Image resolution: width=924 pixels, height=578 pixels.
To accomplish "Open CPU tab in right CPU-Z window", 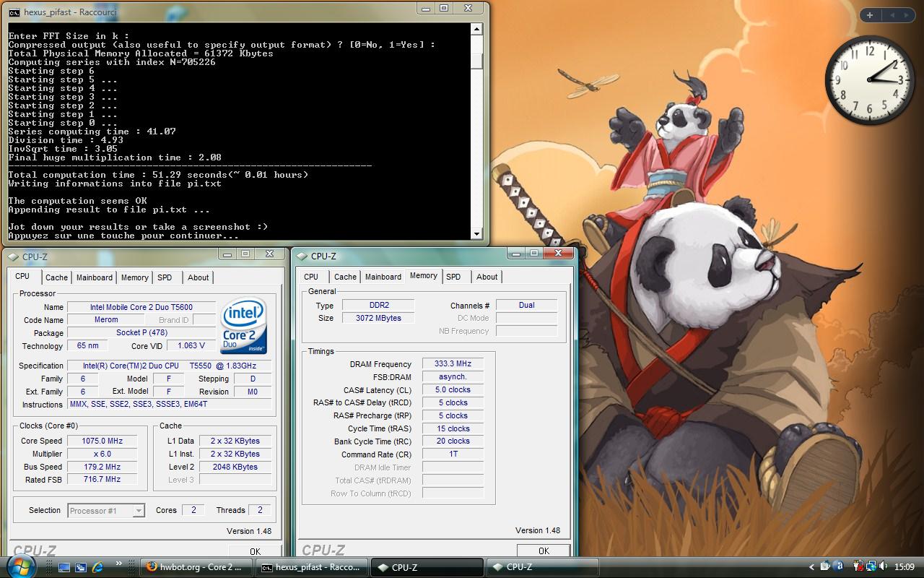I will 311,277.
